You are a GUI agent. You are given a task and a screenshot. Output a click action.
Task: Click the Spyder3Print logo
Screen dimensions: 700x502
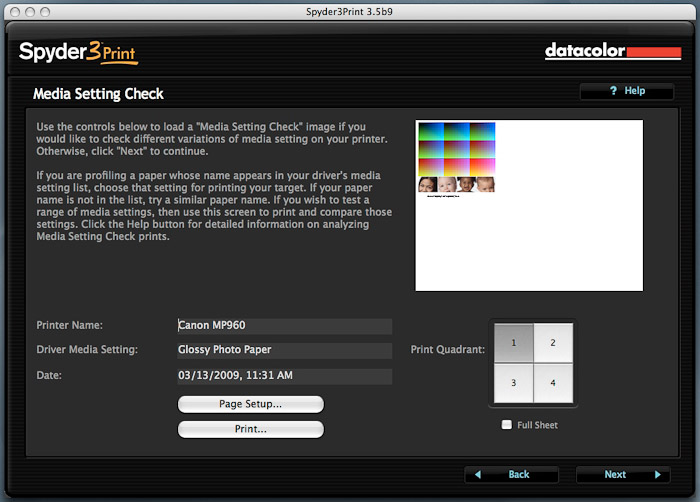coord(77,51)
